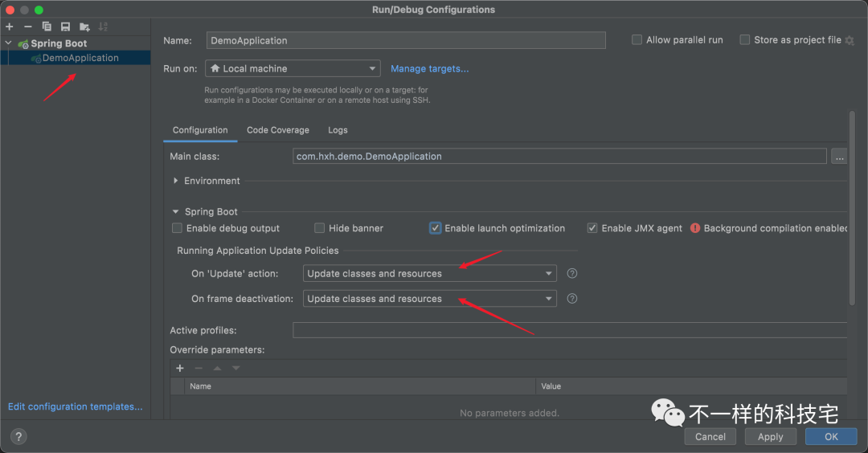This screenshot has width=868, height=453.
Task: Toggle Allow parallel run checkbox
Action: click(637, 40)
